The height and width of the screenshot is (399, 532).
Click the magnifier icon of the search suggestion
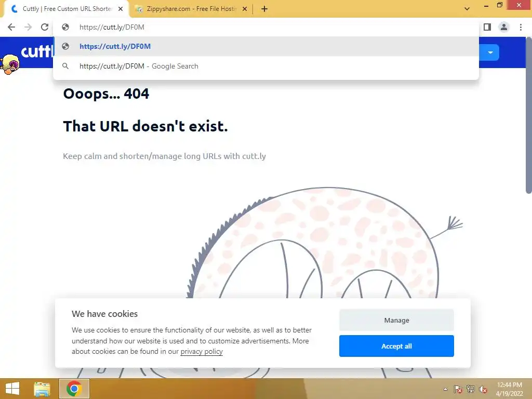pos(65,66)
